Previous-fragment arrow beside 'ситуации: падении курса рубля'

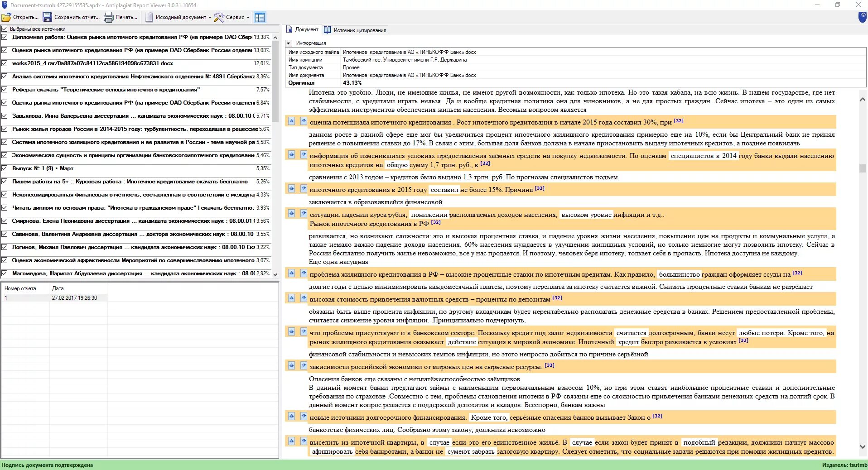pyautogui.click(x=292, y=213)
